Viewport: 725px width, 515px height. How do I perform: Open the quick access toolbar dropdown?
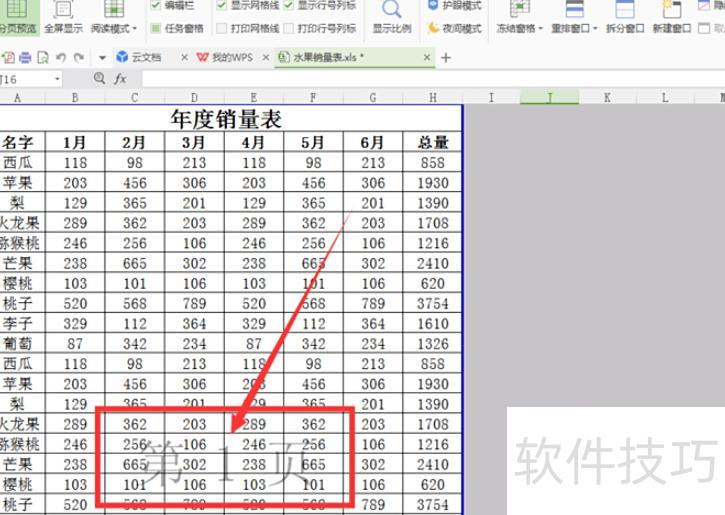click(x=102, y=58)
